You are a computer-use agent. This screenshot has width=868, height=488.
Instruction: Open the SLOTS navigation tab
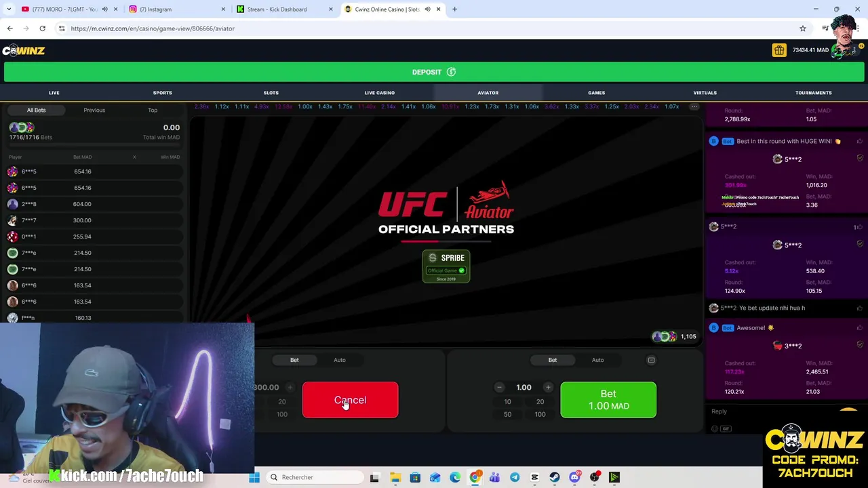pyautogui.click(x=271, y=93)
